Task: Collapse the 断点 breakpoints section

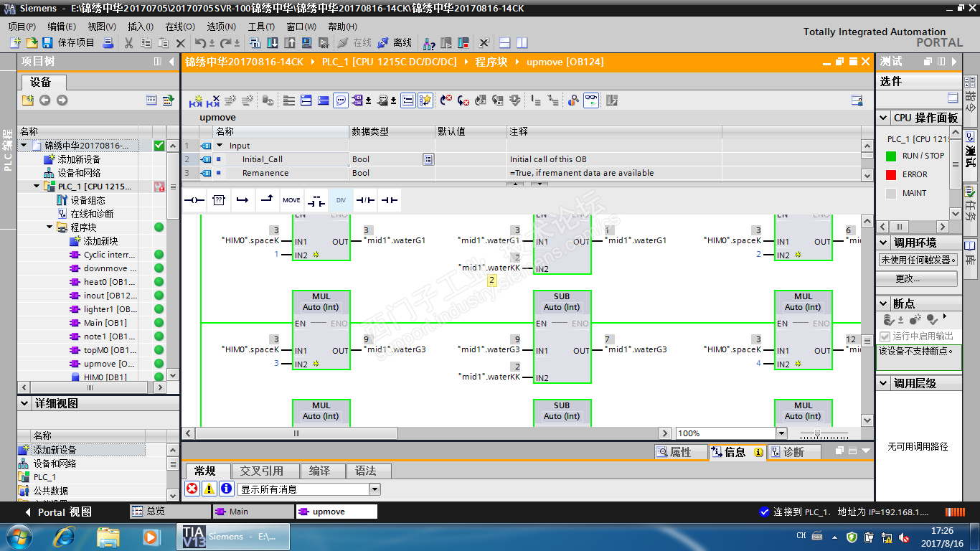Action: 884,303
